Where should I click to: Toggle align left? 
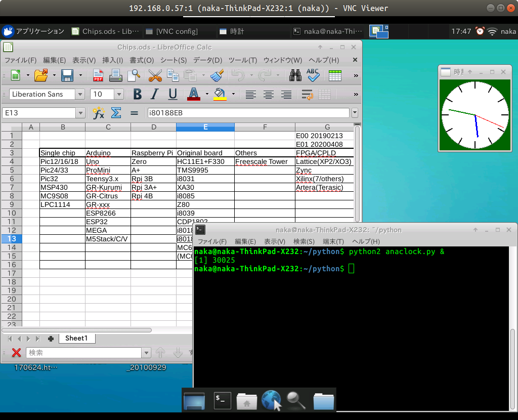251,95
